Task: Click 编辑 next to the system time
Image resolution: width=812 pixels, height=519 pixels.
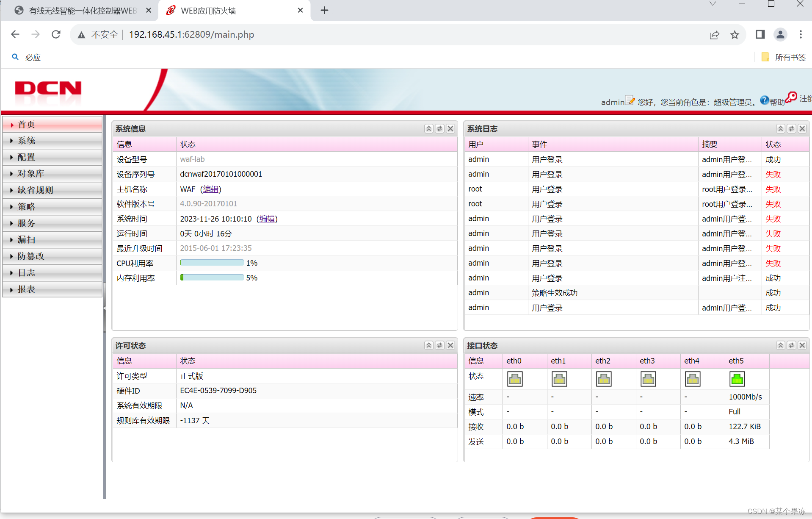Action: click(267, 219)
